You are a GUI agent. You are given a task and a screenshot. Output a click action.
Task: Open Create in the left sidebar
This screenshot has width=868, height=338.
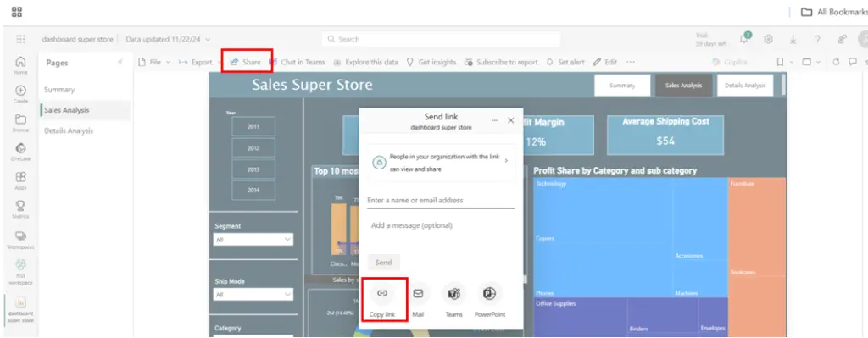point(20,94)
